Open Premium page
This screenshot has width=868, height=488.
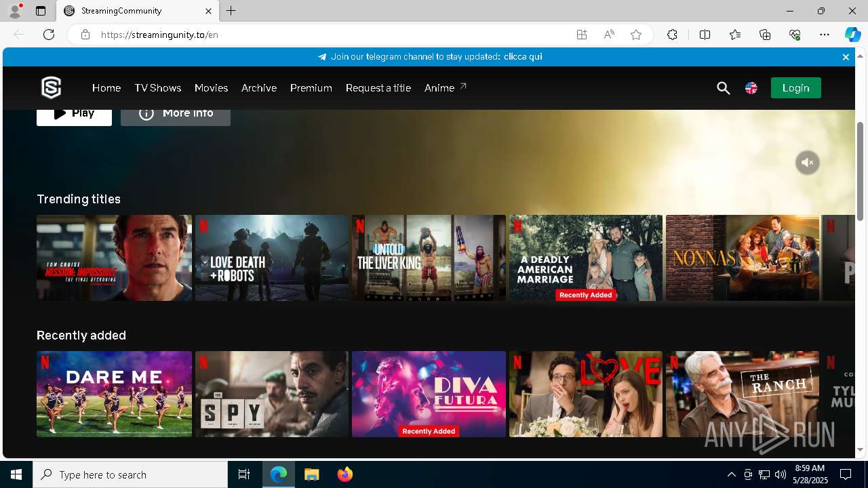click(x=311, y=88)
